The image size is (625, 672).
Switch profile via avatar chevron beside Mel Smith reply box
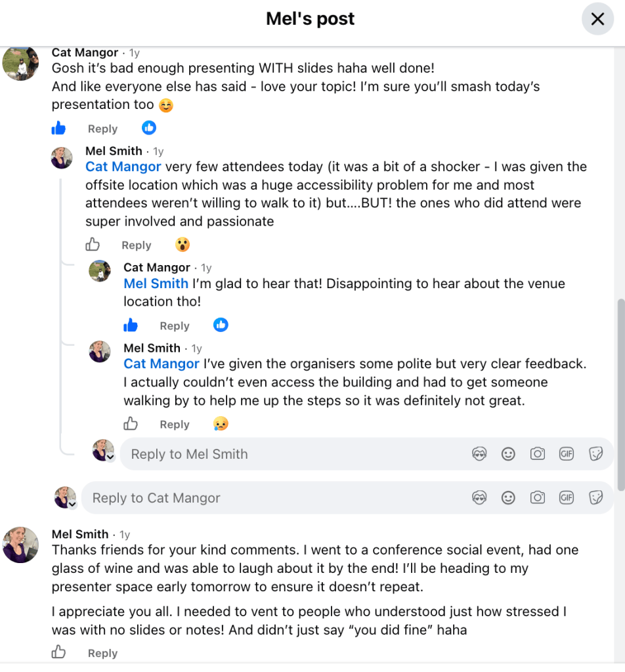click(110, 457)
